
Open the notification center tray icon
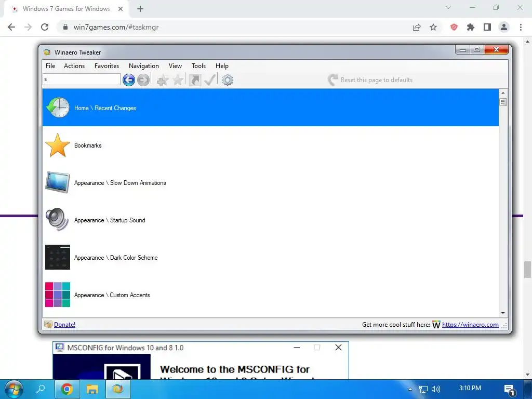point(510,390)
